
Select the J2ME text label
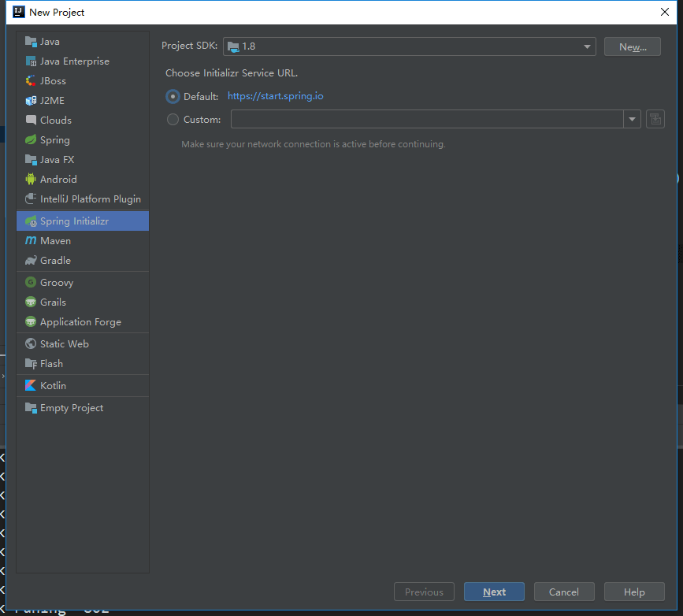pyautogui.click(x=52, y=101)
